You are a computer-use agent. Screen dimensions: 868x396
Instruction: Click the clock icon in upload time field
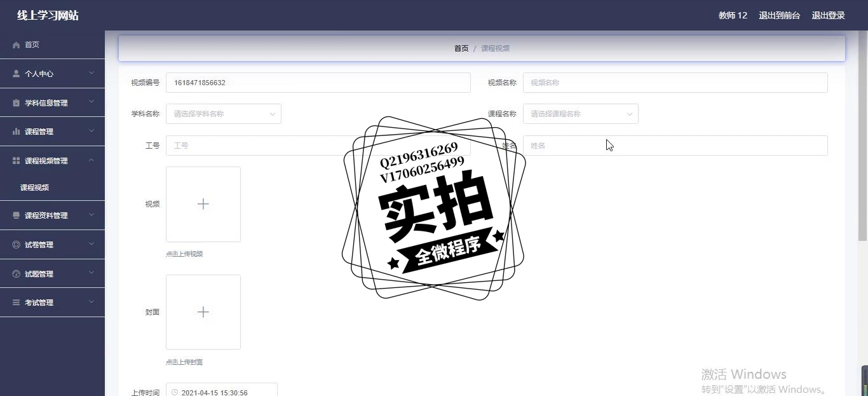pyautogui.click(x=175, y=393)
